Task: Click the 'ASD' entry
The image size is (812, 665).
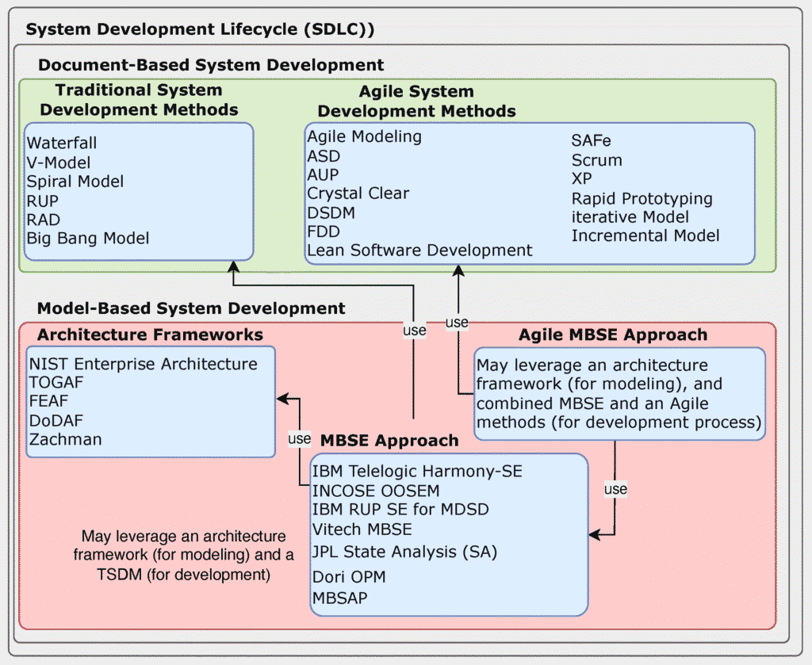Action: 324,156
